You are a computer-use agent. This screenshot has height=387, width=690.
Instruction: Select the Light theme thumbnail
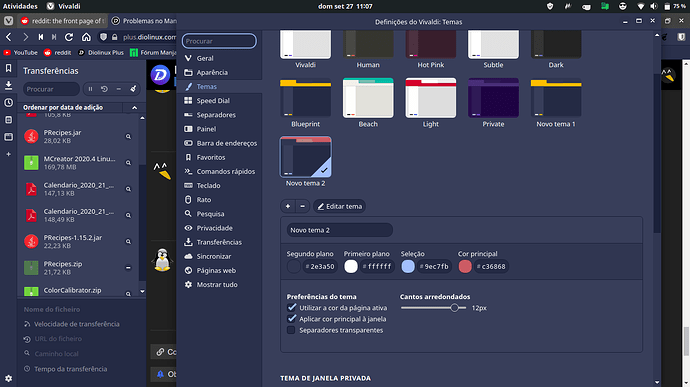tap(431, 98)
